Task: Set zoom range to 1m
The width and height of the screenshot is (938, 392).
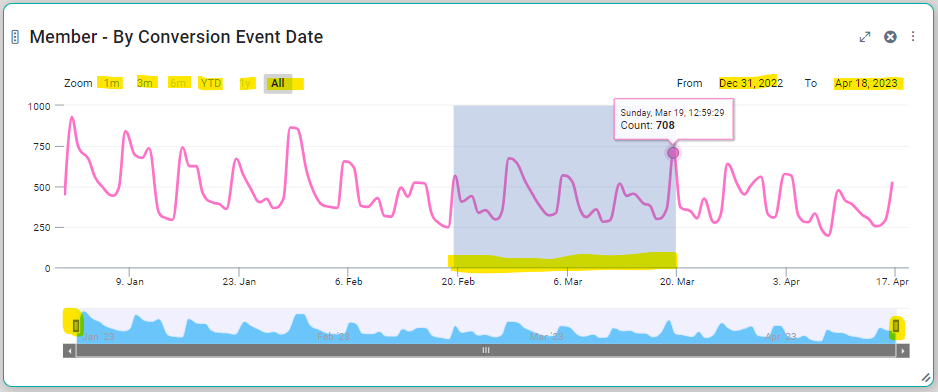Action: [111, 83]
